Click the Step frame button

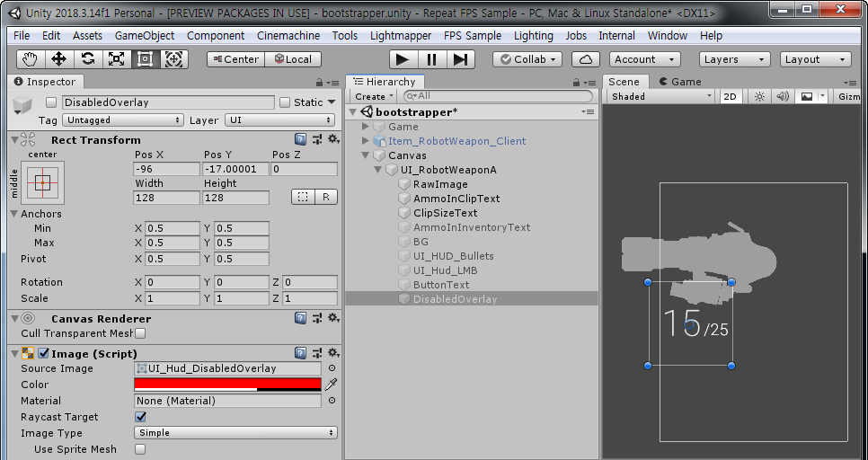click(460, 59)
